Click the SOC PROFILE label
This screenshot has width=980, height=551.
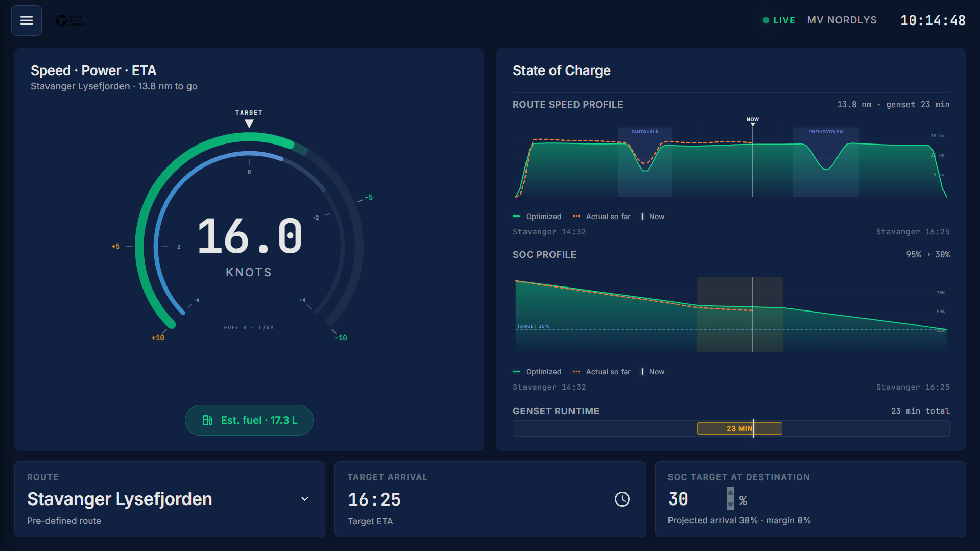click(544, 255)
